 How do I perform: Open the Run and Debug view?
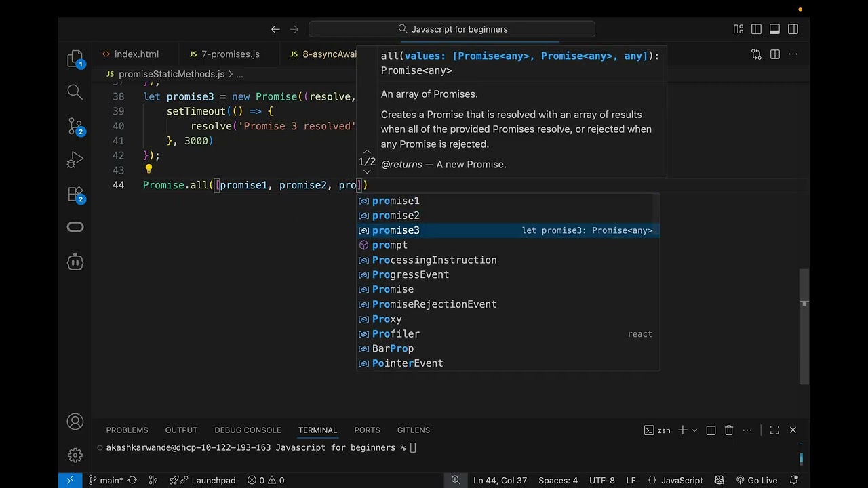coord(75,161)
